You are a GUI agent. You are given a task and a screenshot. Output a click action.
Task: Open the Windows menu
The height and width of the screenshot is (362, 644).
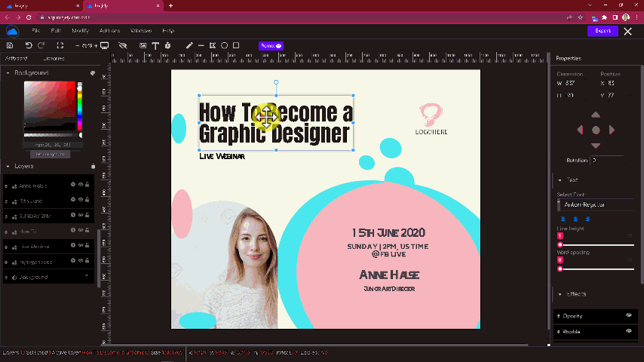coord(141,31)
